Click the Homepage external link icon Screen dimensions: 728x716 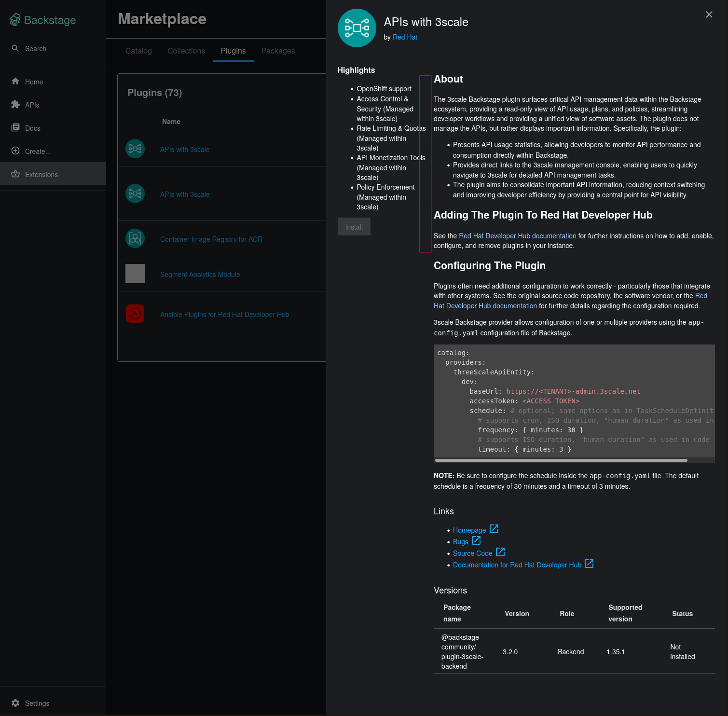point(494,529)
